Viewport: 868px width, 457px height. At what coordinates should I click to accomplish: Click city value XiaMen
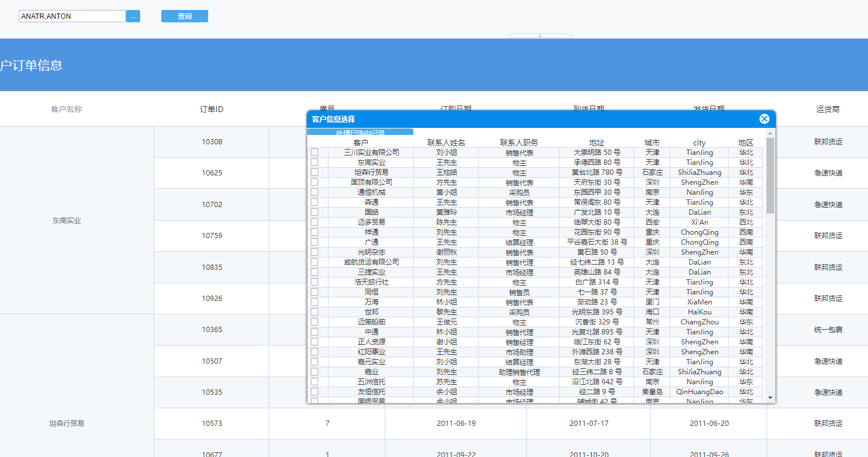pyautogui.click(x=699, y=302)
